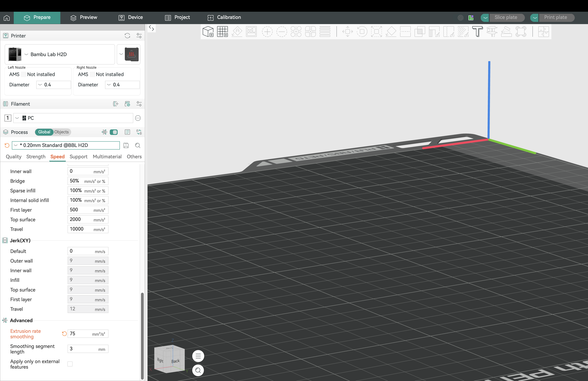Open the compare presets icon
588x381 pixels.
click(x=139, y=132)
